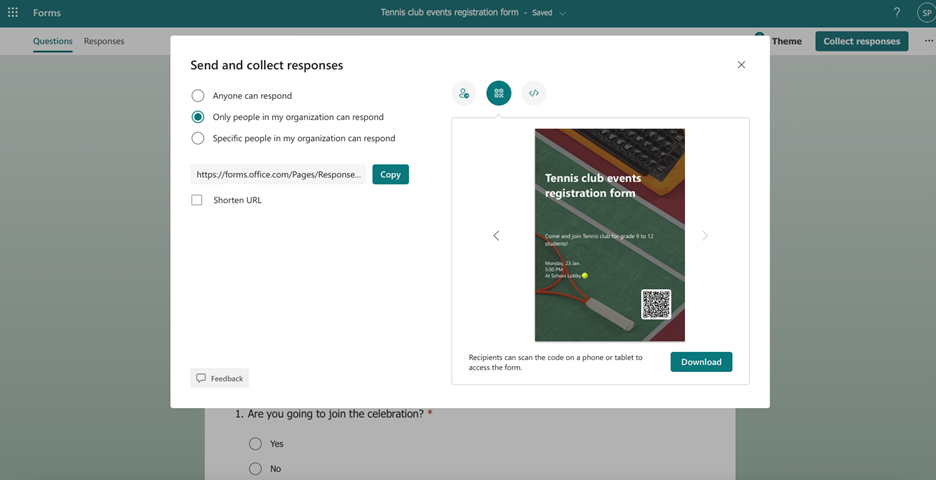
Task: Choose Yes for the celebration question
Action: 255,444
